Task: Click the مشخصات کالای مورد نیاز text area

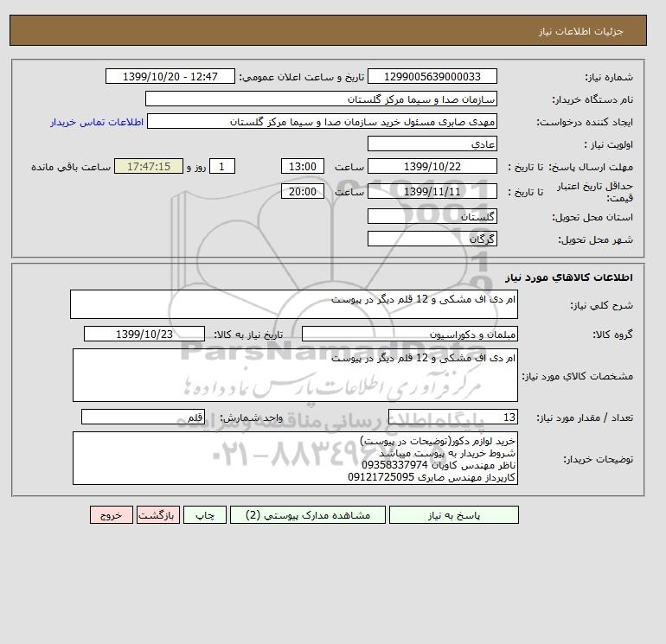Action: (x=295, y=375)
